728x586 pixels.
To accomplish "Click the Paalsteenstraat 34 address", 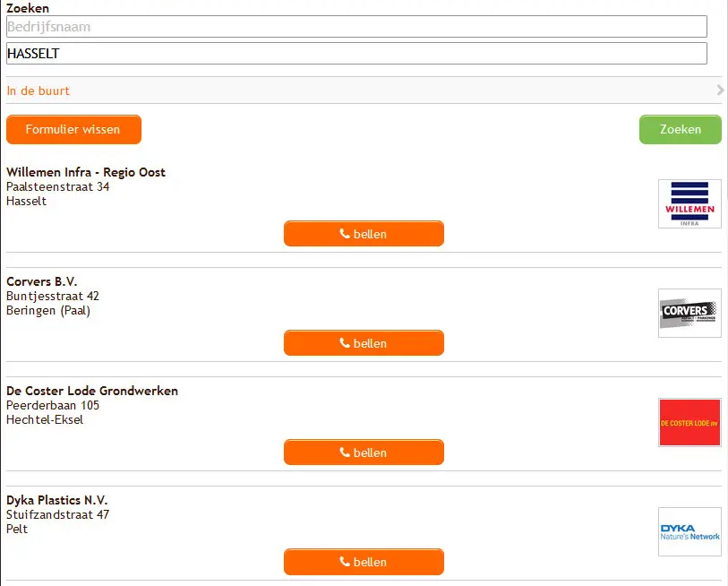I will (58, 186).
